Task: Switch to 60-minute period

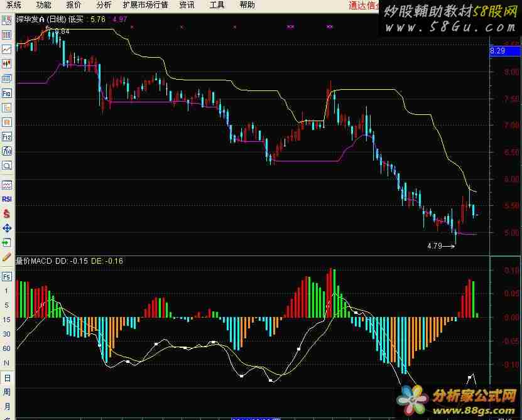Action: coord(7,348)
